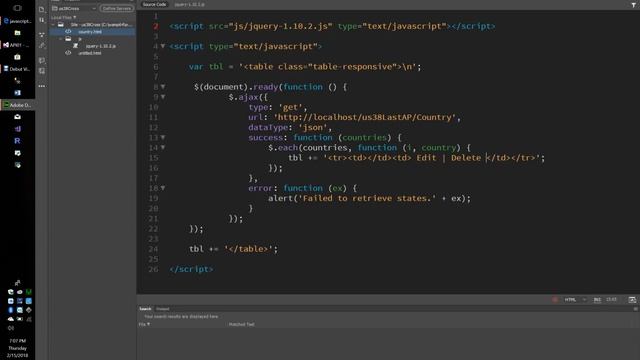Collapse the ajax block fold arrow at line 9

pos(163,97)
